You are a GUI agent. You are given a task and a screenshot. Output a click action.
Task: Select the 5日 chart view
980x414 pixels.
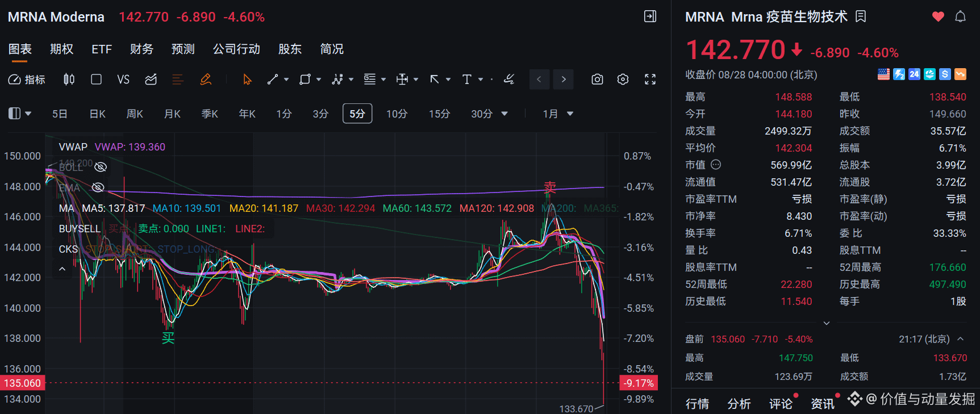coord(60,114)
